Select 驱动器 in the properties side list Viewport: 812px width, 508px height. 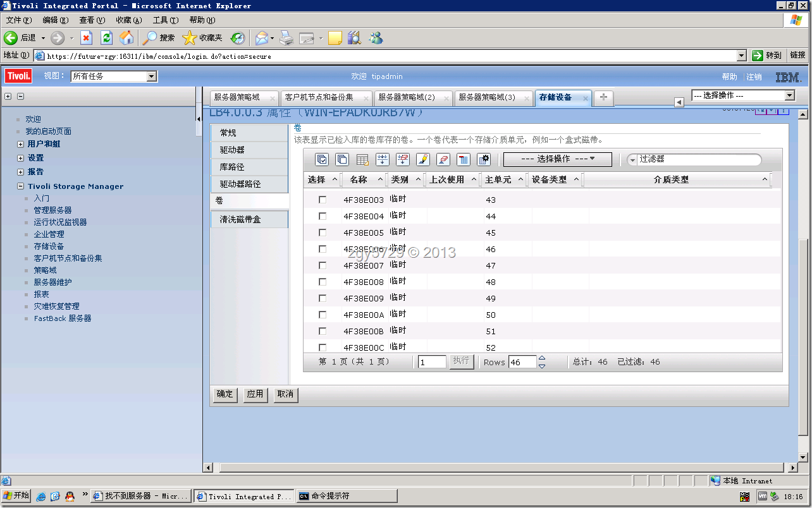pos(249,150)
